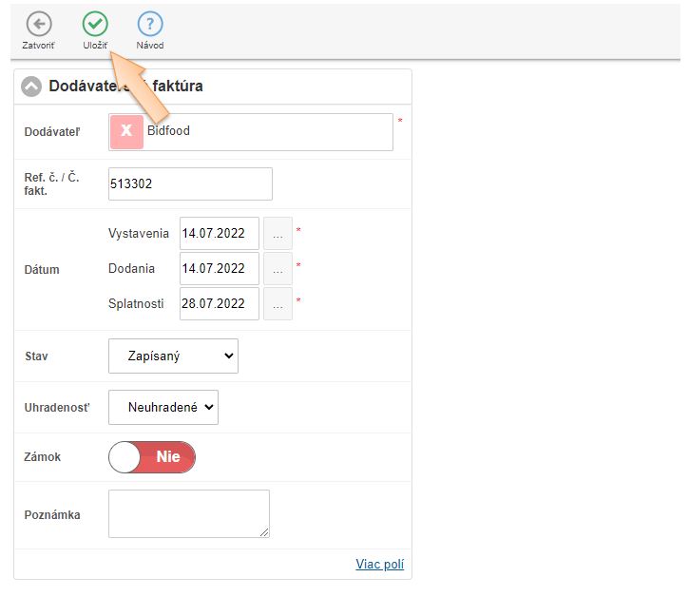Remove supplier Bidfood with the X button
This screenshot has width=689, height=616.
coord(126,132)
